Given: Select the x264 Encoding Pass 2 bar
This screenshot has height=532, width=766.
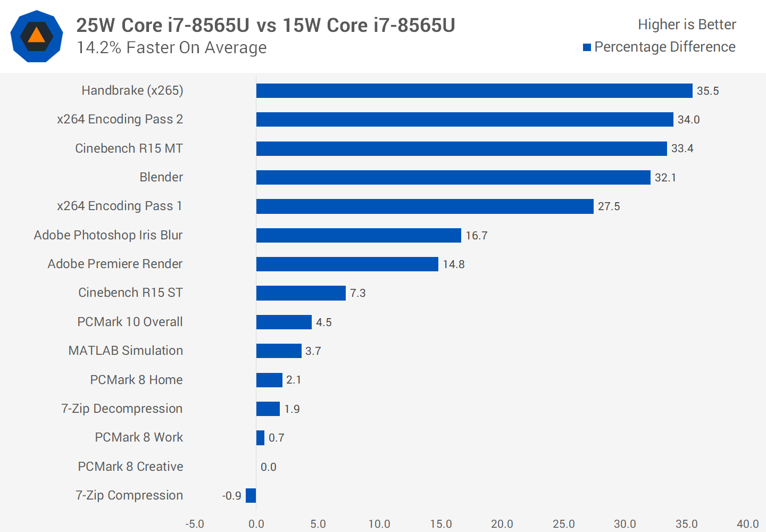Looking at the screenshot, I should (x=464, y=120).
